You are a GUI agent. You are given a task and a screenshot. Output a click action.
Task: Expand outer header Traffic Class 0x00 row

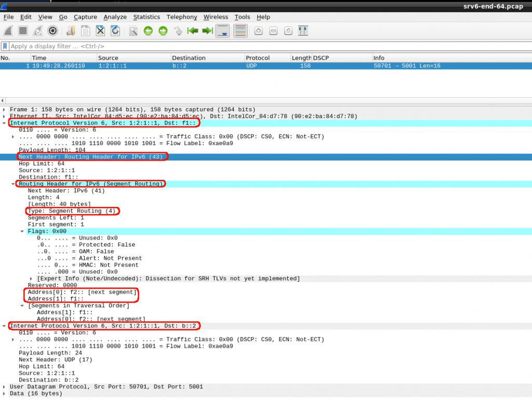coord(13,137)
